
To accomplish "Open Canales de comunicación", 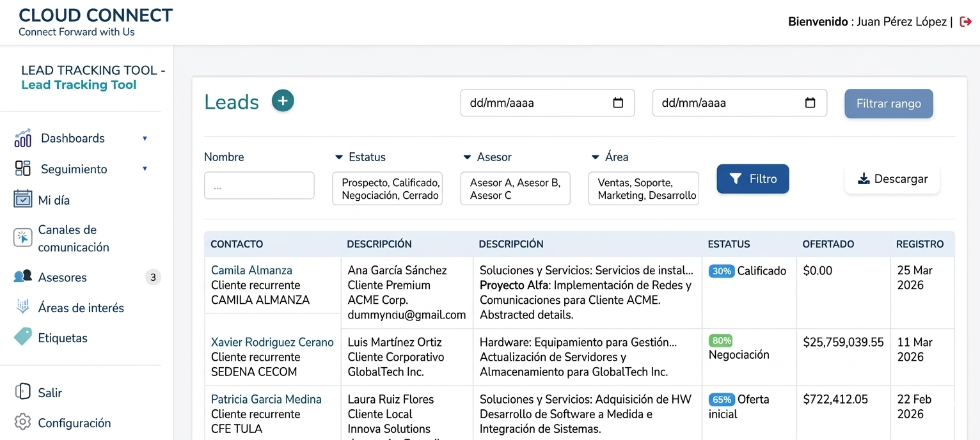I will [x=74, y=238].
